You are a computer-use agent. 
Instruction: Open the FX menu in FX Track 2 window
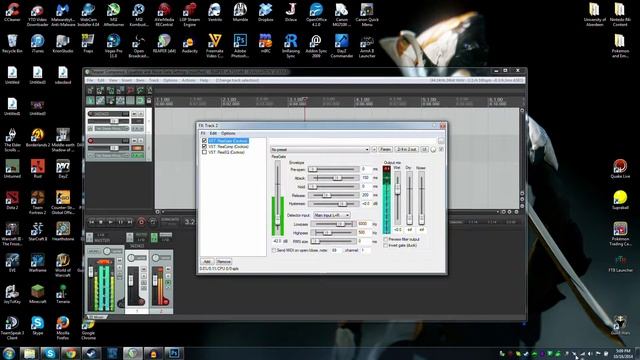tap(202, 133)
